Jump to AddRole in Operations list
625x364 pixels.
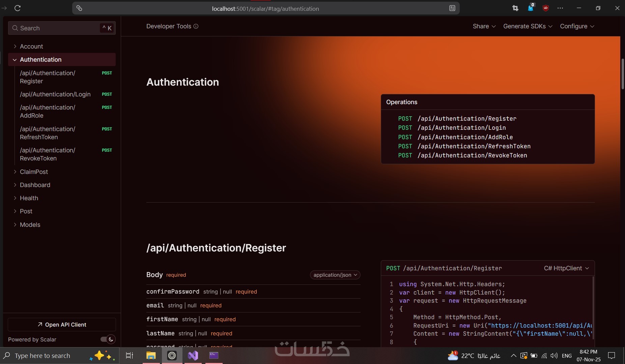(x=455, y=137)
